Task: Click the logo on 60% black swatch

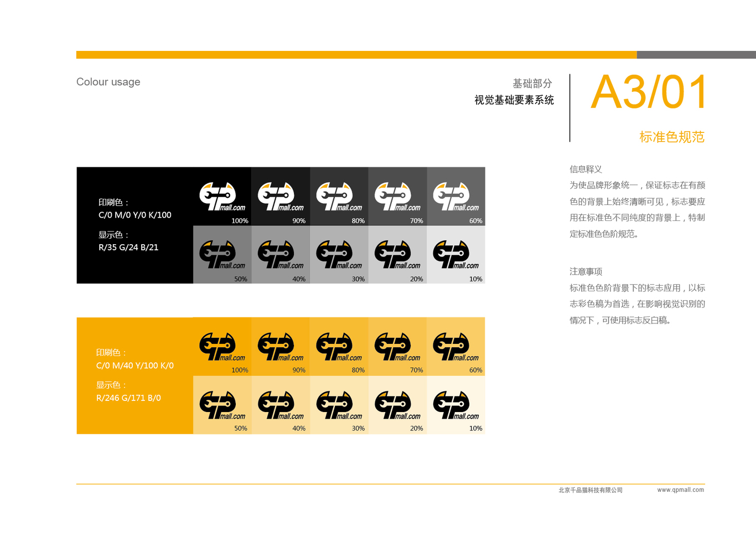Action: (x=456, y=197)
